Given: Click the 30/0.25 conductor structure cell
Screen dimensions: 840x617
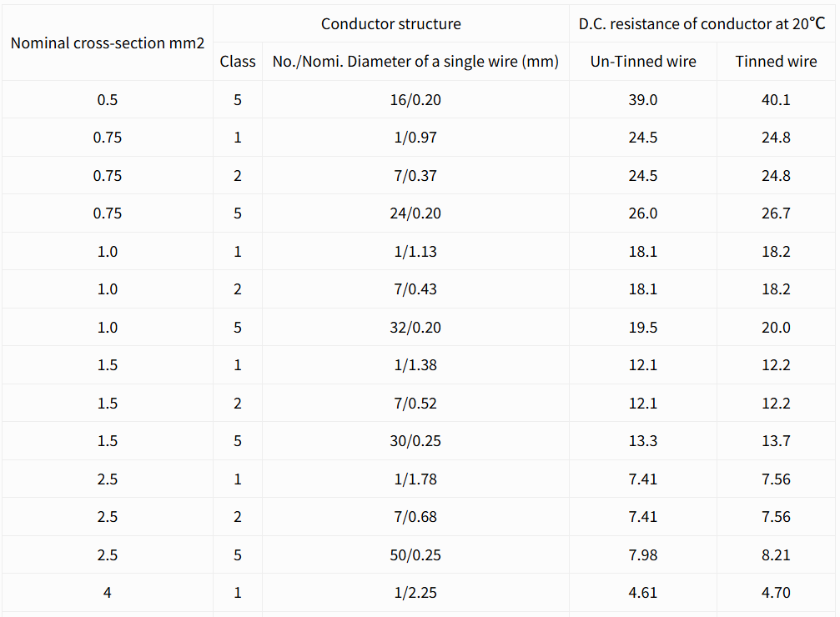Looking at the screenshot, I should click(415, 441).
